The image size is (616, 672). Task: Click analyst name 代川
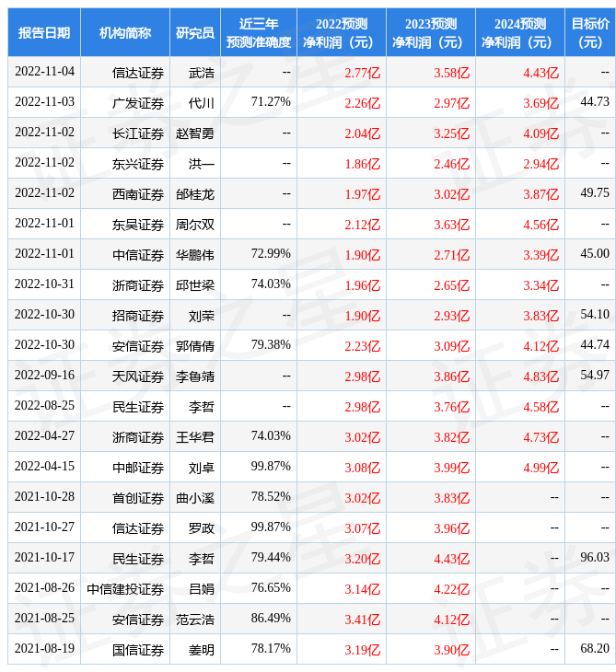coord(202,103)
